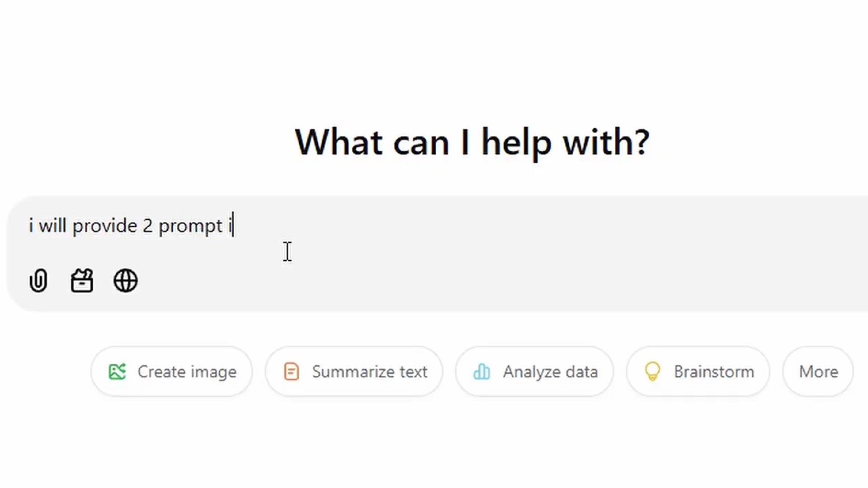Click the word "with?" in the heading
Screen dimensions: 868x488
(606, 141)
